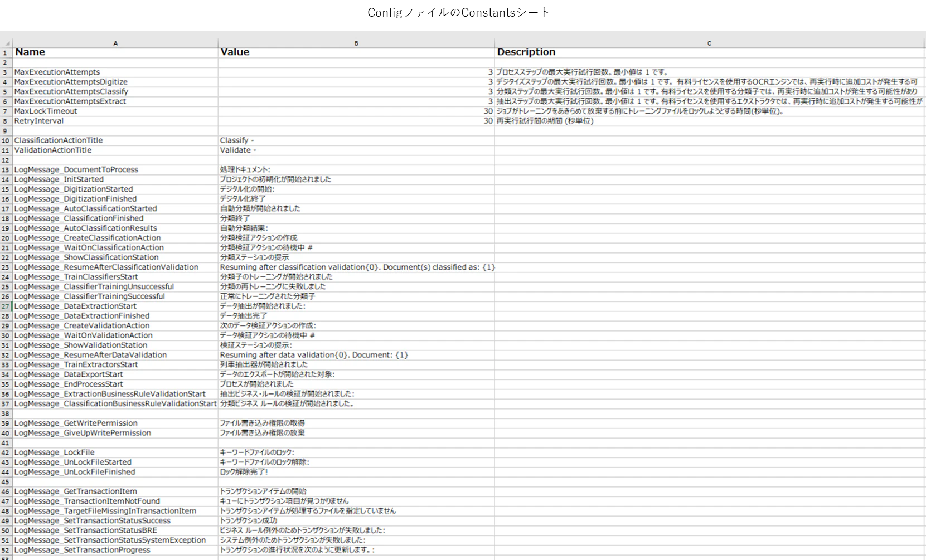Select the RetryInterval cell
Viewport: 926px width, 560px height.
[115, 121]
